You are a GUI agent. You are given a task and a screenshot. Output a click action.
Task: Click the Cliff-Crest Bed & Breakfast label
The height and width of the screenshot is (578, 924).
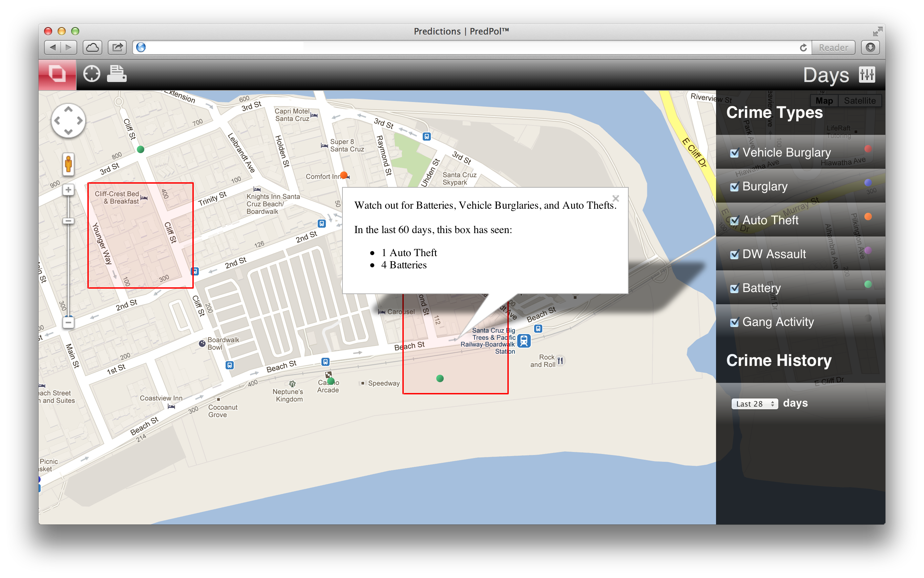pyautogui.click(x=117, y=198)
